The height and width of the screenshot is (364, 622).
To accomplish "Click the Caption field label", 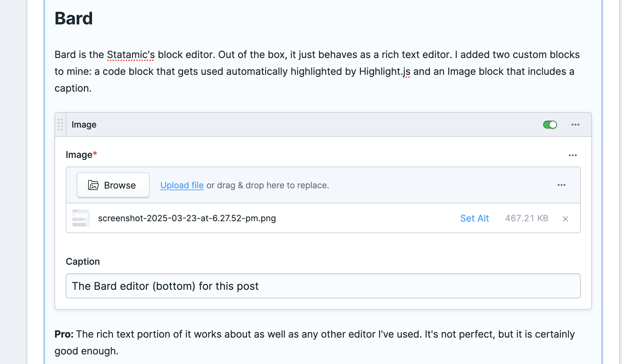I will click(x=83, y=261).
